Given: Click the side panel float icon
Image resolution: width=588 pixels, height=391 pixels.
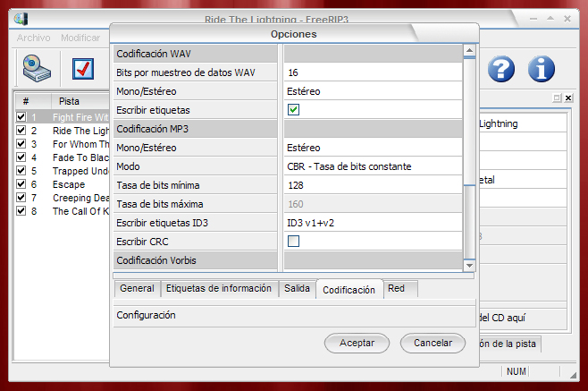Looking at the screenshot, I should (x=557, y=98).
